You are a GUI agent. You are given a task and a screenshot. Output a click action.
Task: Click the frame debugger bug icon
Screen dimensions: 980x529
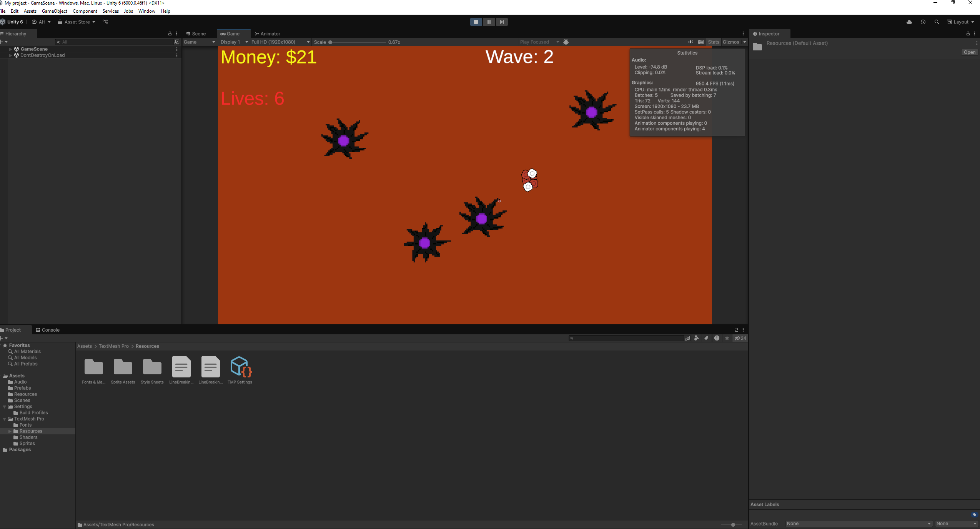(566, 42)
